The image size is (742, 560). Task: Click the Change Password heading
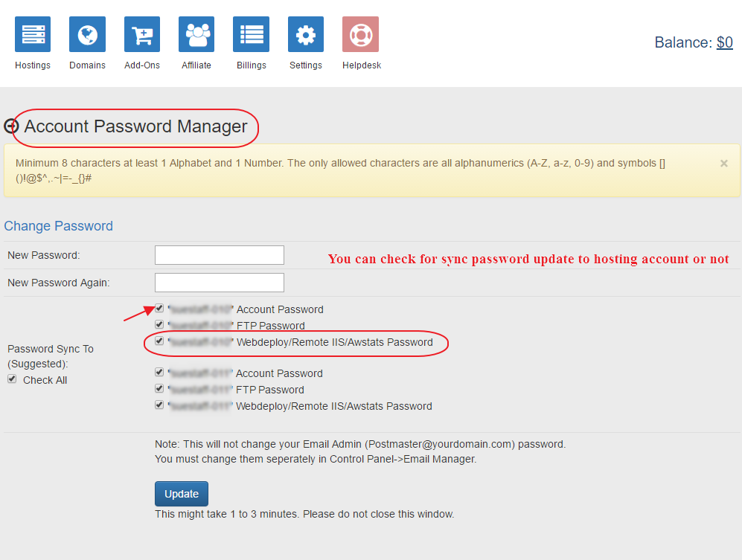(59, 226)
